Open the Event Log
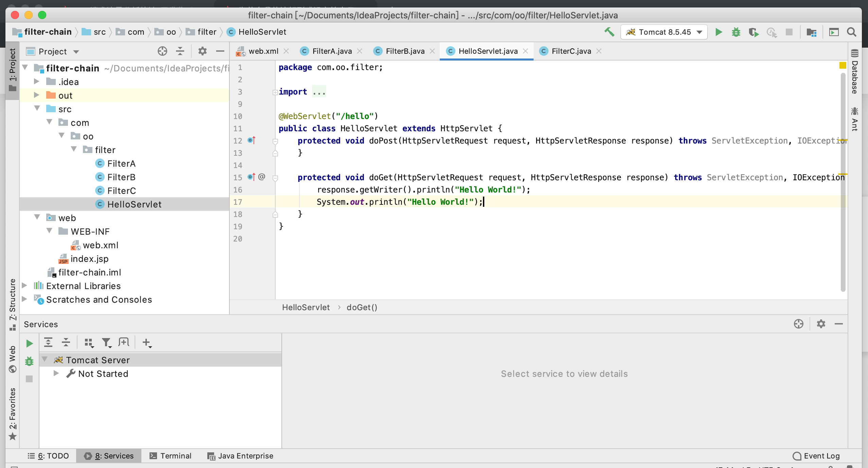This screenshot has width=868, height=468. 816,456
